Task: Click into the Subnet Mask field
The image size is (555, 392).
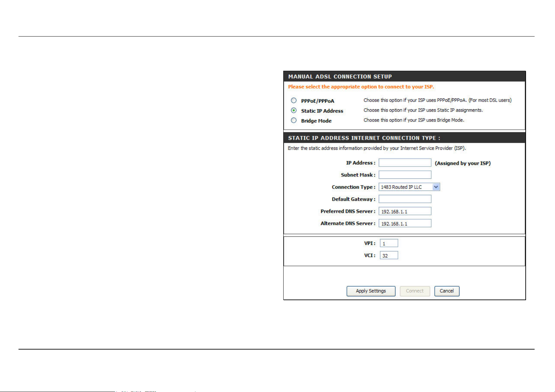Action: point(405,175)
